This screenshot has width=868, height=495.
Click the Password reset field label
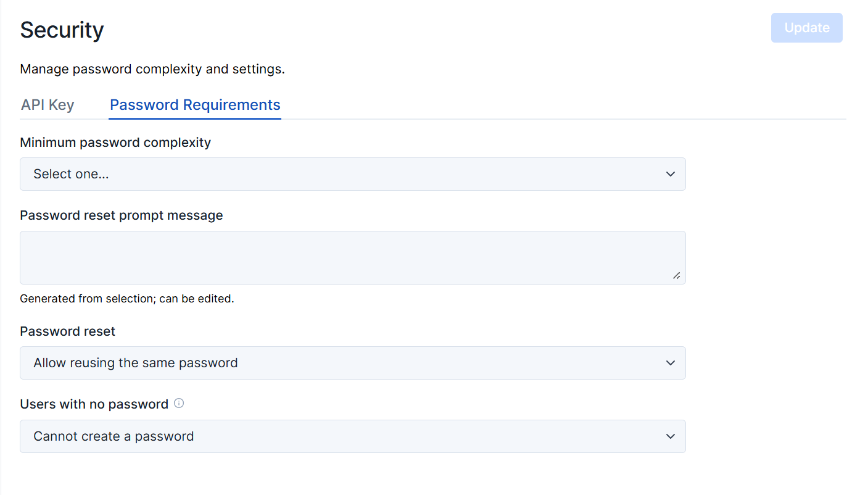tap(68, 331)
